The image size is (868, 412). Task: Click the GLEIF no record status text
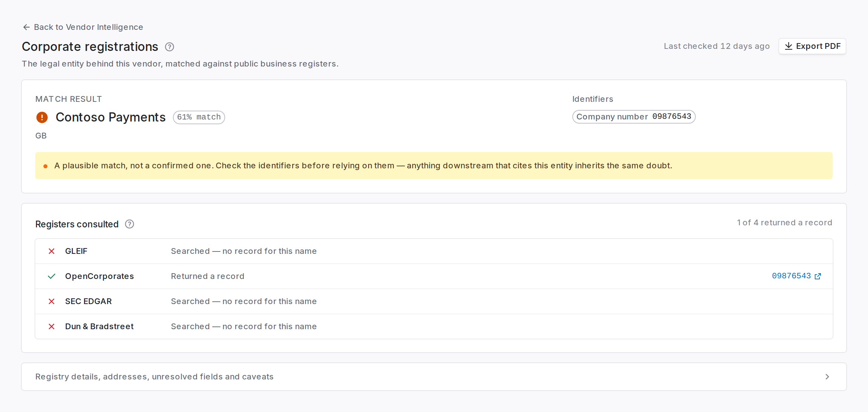coord(244,251)
